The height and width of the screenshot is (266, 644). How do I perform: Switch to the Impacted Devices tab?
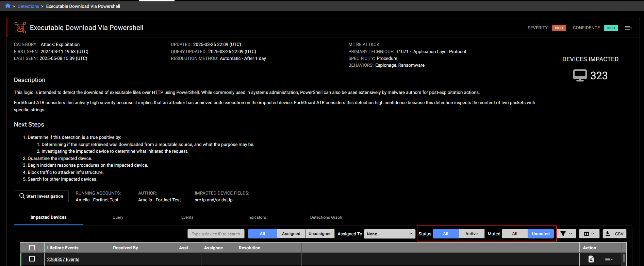click(x=49, y=217)
